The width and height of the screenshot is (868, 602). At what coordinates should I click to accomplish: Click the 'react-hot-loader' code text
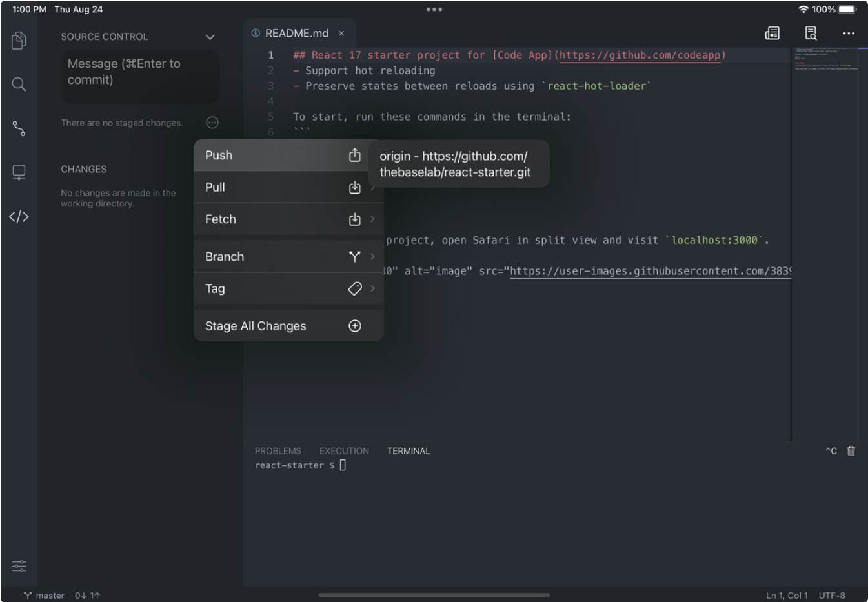pyautogui.click(x=596, y=86)
